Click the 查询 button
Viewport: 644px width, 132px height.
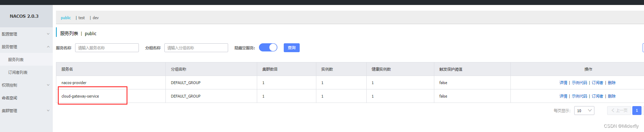coord(292,48)
